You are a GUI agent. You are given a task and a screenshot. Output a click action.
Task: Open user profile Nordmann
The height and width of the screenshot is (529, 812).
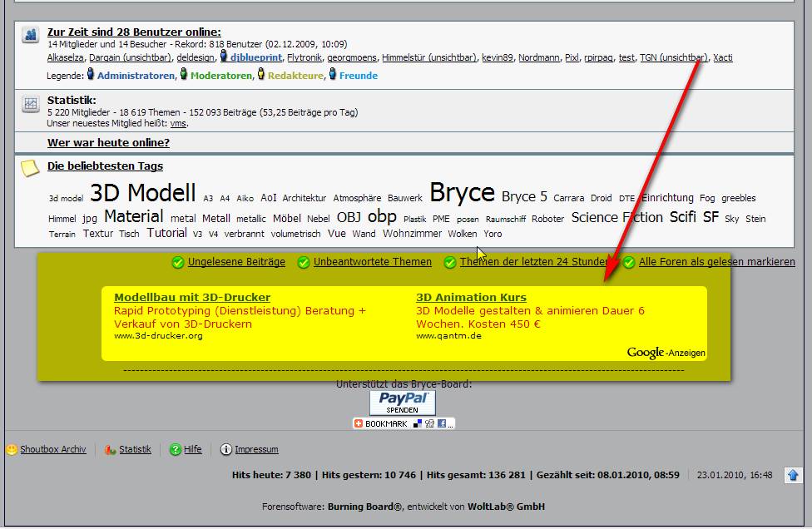tap(539, 57)
